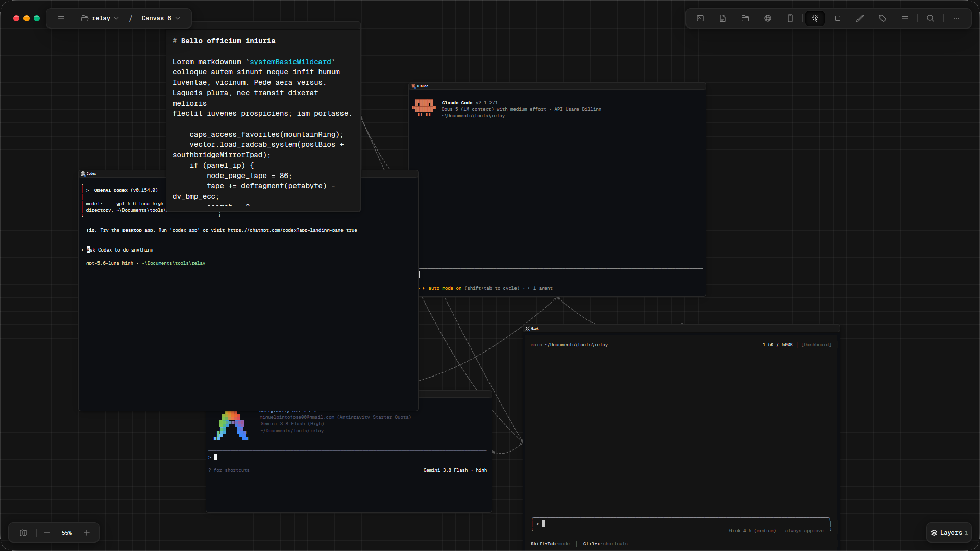Zoom out with the minus button

[x=47, y=533]
